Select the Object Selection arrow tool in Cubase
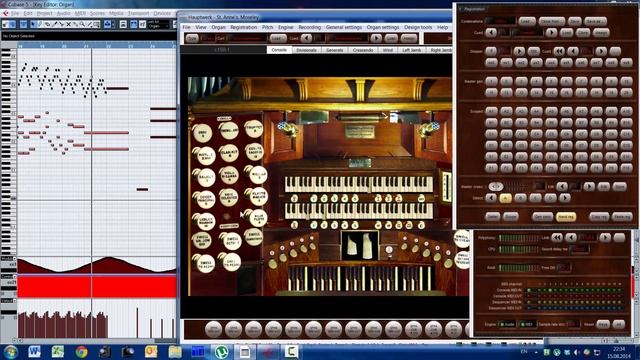The image size is (640, 360). 33,24
